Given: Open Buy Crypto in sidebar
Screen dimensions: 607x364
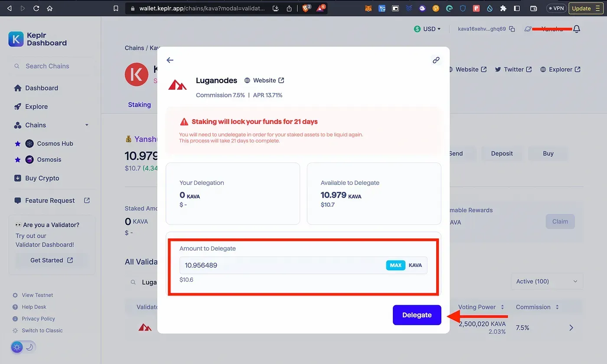Looking at the screenshot, I should click(36, 178).
